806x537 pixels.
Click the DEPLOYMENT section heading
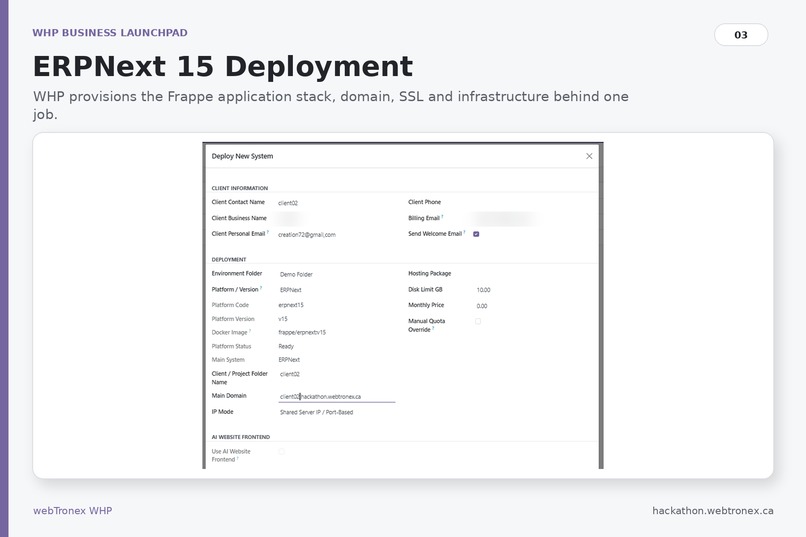pos(229,260)
